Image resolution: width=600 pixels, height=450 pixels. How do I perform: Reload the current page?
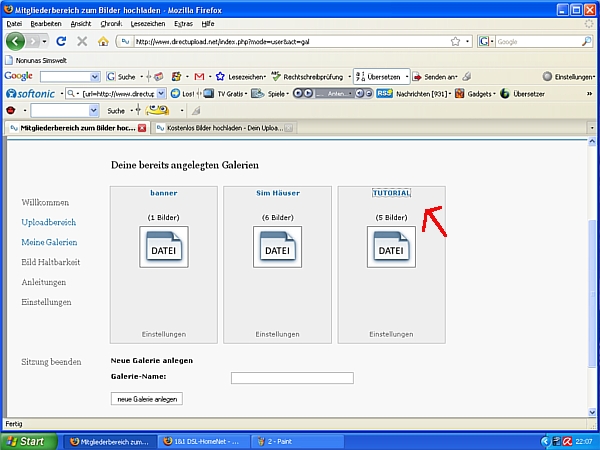click(61, 41)
